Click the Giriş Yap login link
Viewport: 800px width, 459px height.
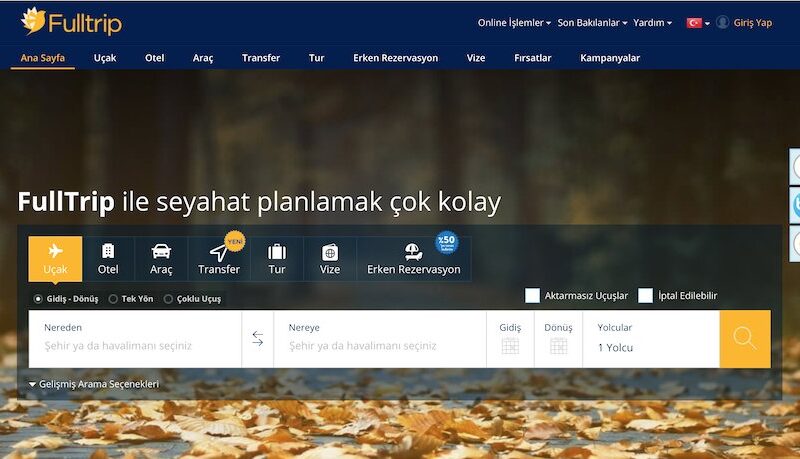click(753, 22)
